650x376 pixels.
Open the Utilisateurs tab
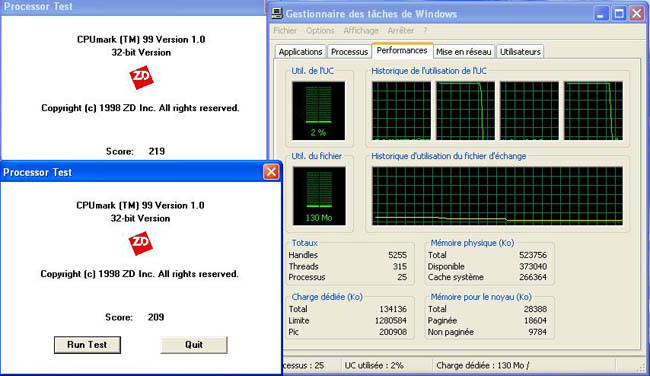[x=520, y=52]
